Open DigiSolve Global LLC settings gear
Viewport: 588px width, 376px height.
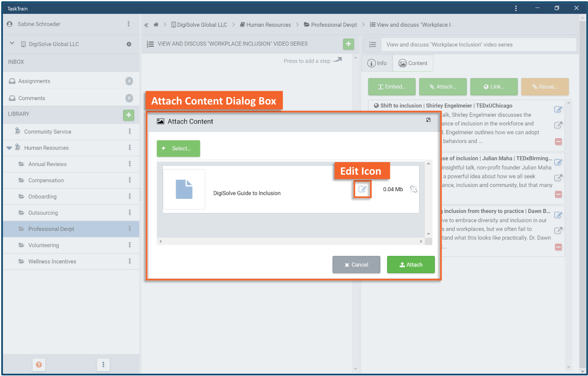click(129, 44)
